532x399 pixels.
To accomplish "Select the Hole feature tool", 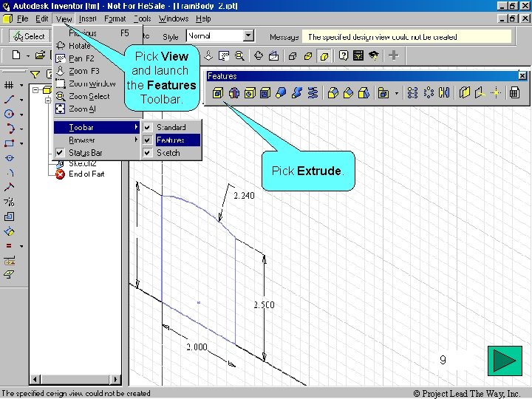I will [x=250, y=92].
